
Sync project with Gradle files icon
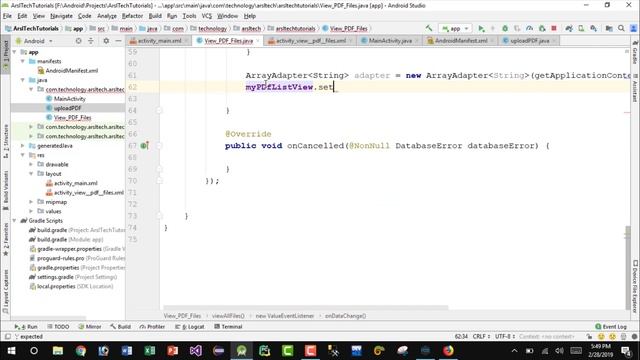click(x=569, y=28)
